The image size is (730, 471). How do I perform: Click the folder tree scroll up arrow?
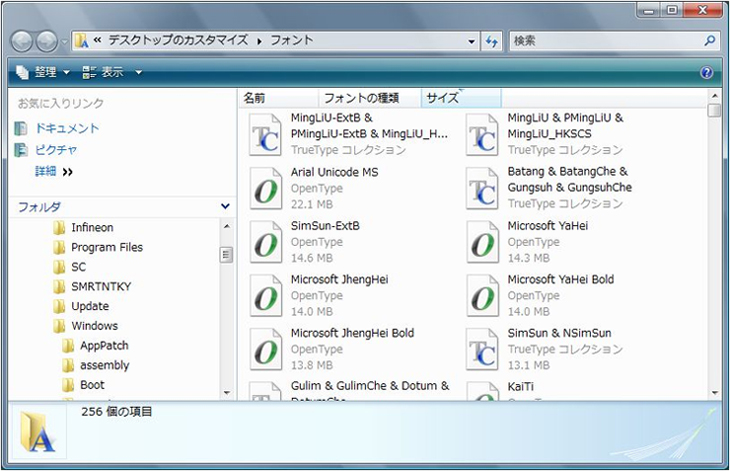226,226
